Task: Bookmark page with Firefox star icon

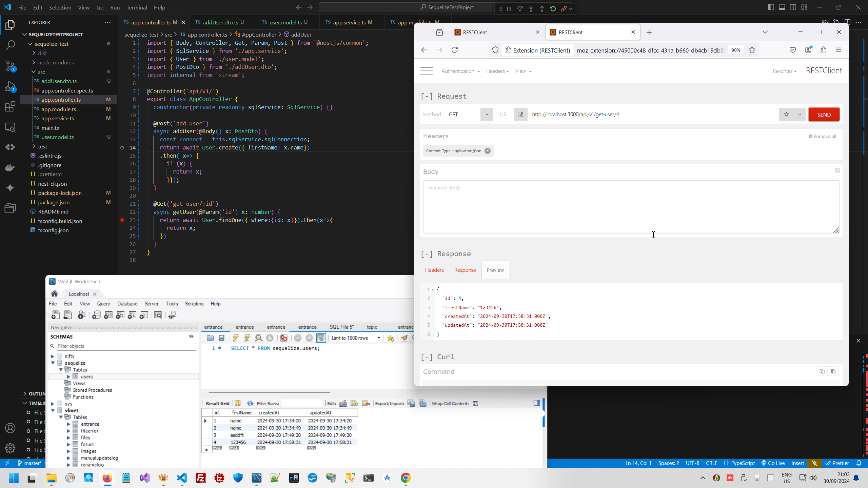Action: tap(752, 50)
